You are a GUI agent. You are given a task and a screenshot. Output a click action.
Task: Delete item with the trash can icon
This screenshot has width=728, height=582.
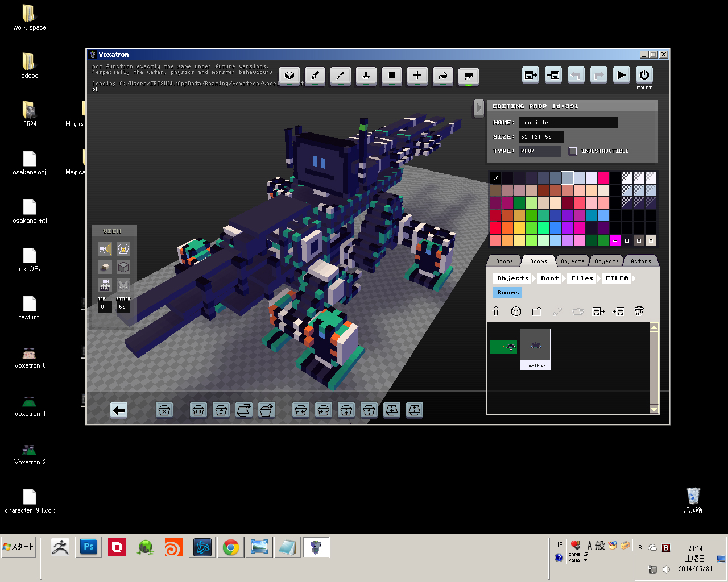[x=639, y=311]
